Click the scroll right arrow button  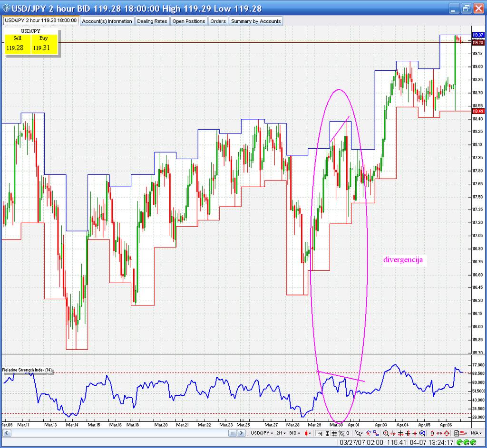coord(241,433)
